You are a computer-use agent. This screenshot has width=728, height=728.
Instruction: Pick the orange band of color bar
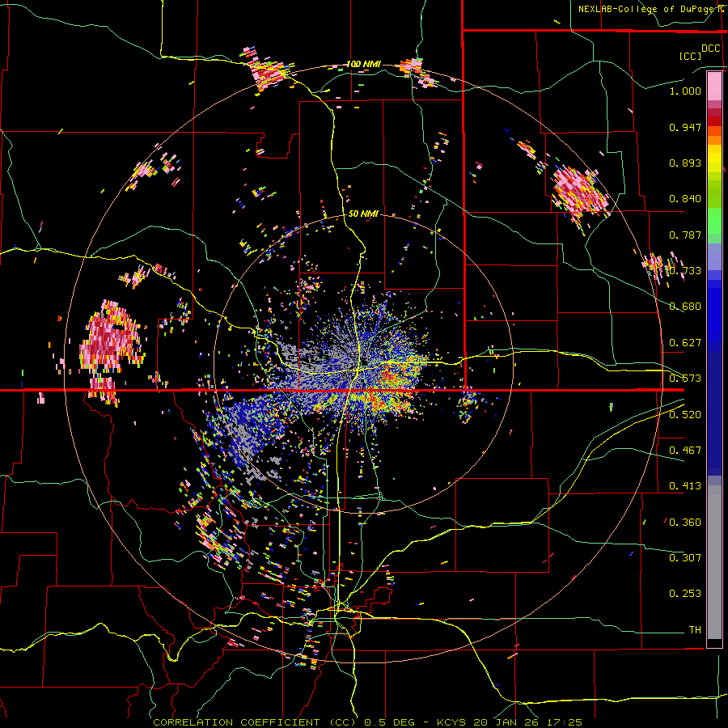(714, 140)
